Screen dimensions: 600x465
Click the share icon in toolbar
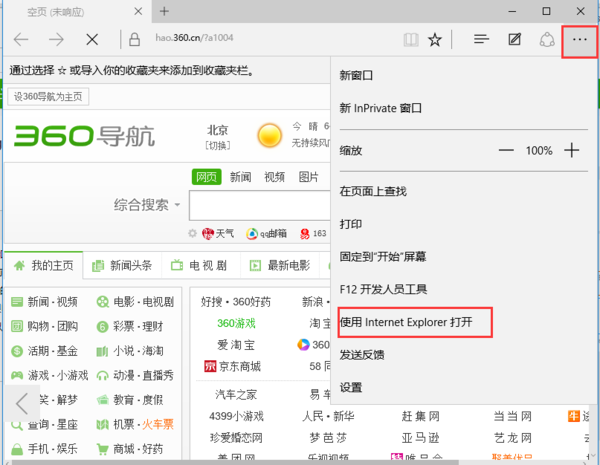(547, 39)
